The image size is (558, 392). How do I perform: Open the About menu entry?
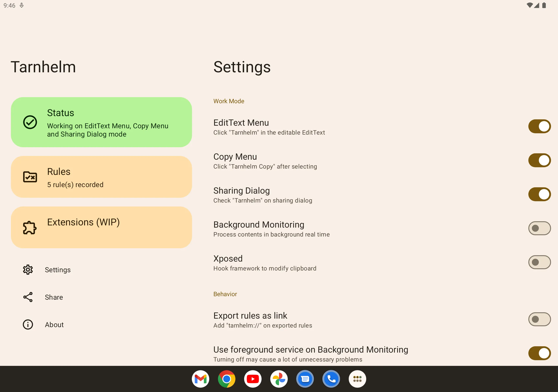pyautogui.click(x=101, y=324)
